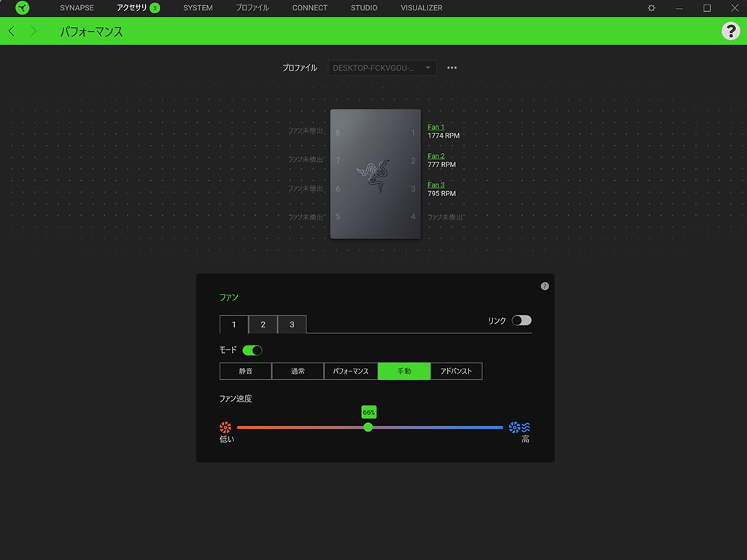
Task: Expand the プロファイル profile dropdown
Action: tap(382, 68)
